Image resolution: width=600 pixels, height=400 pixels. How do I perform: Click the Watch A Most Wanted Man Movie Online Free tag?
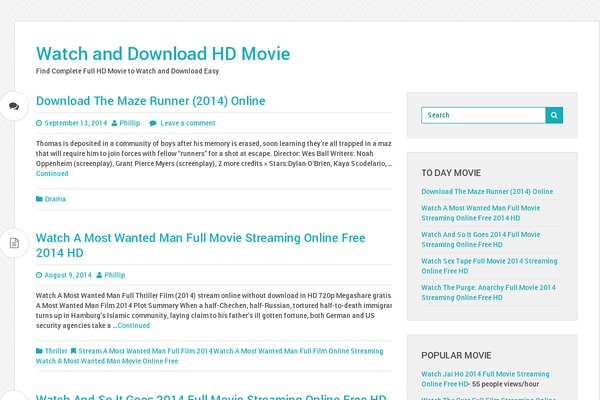pos(107,361)
